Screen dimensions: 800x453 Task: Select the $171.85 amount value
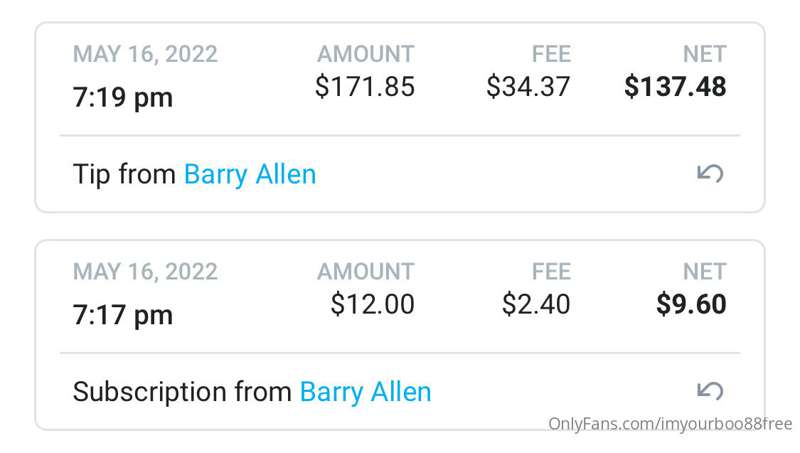click(365, 86)
